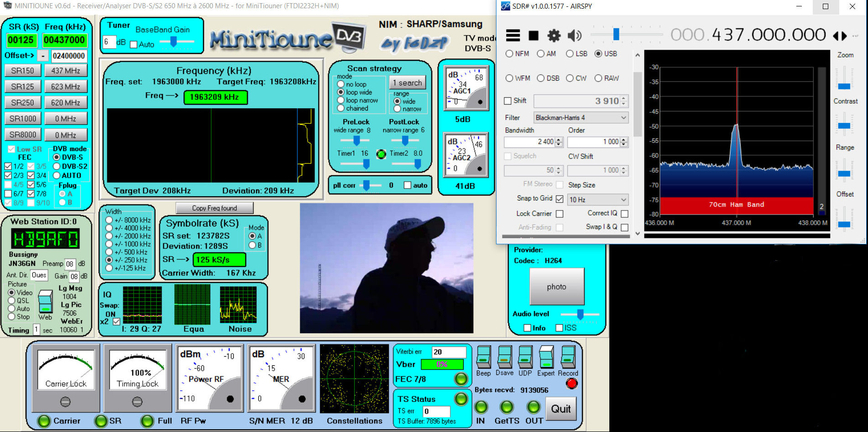Toggle the Expert switch
Viewport: 868px width, 432px height.
[546, 357]
